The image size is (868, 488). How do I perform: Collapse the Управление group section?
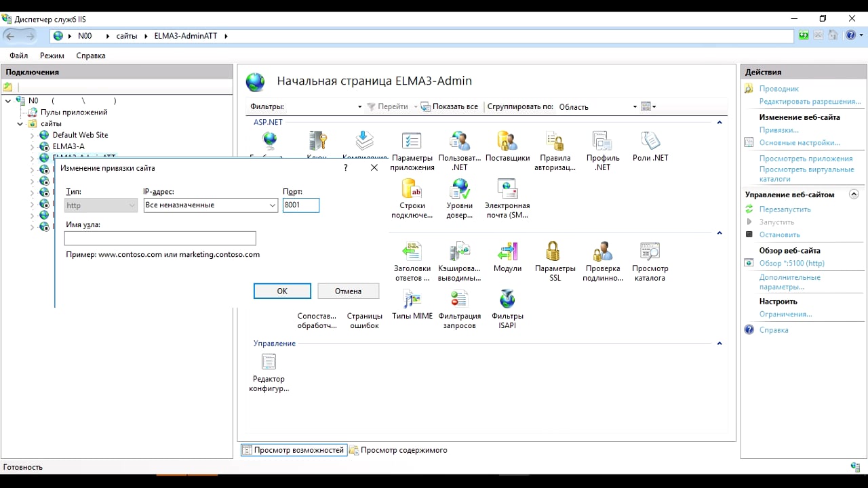[719, 344]
